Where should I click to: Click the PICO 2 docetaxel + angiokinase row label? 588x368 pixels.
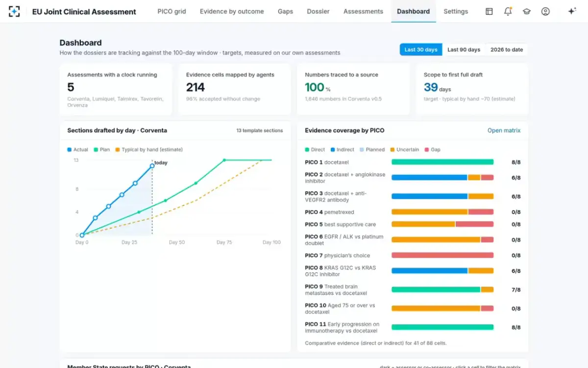(x=345, y=178)
